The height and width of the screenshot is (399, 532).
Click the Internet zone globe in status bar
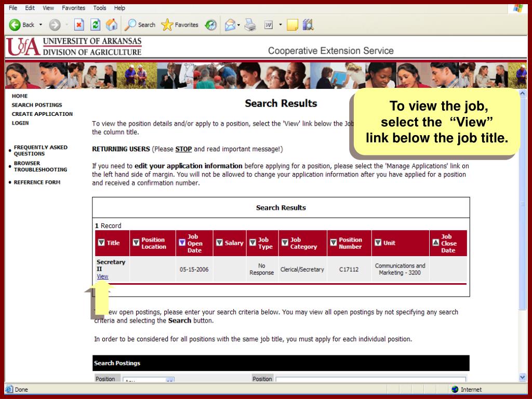(455, 390)
